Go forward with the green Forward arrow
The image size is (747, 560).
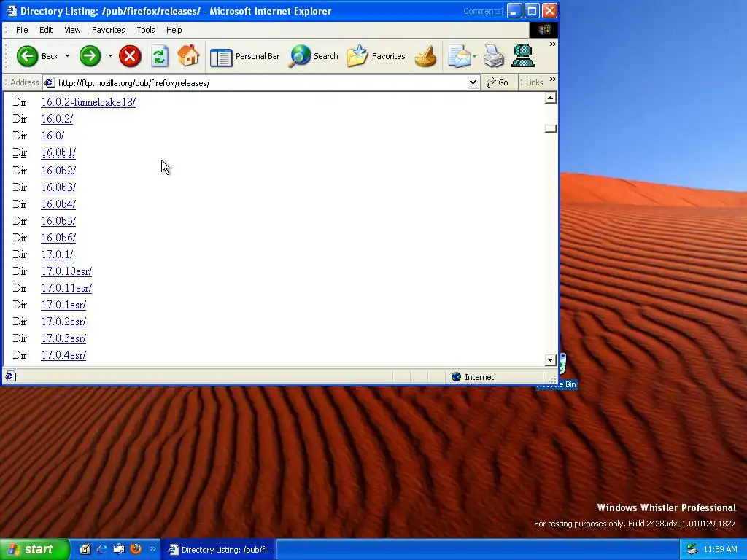[x=90, y=56]
